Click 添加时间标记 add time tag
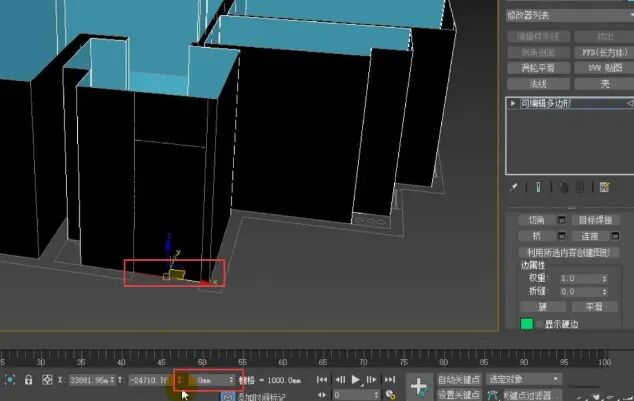This screenshot has height=401, width=634. point(261,397)
